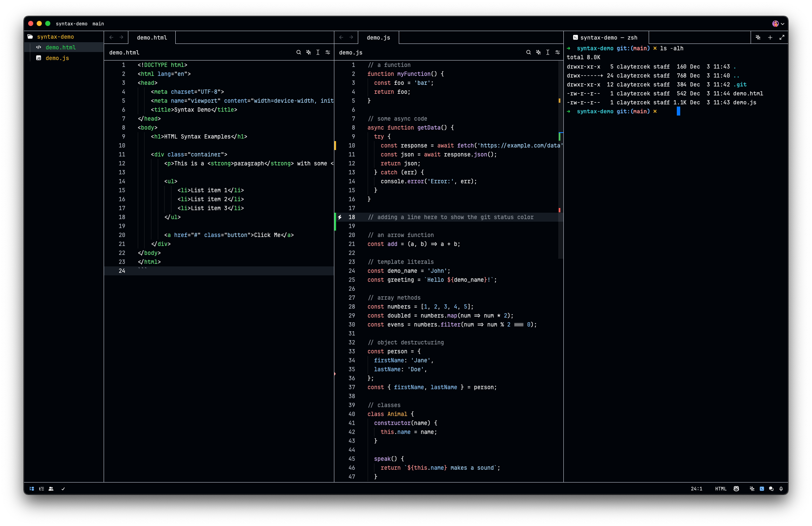Open notifications bell in status bar
The height and width of the screenshot is (526, 812).
781,489
